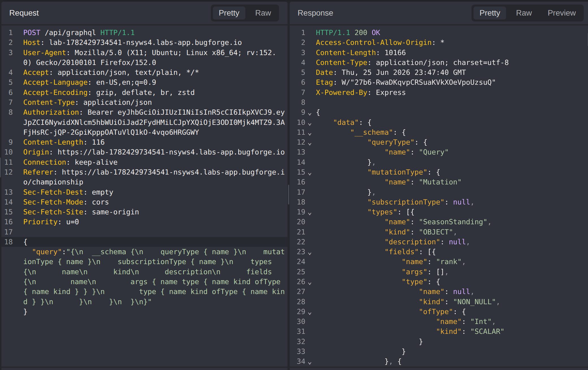Viewport: 588px width, 370px height.
Task: Click the Sec-Fetch-Mode cors header
Action: click(66, 202)
